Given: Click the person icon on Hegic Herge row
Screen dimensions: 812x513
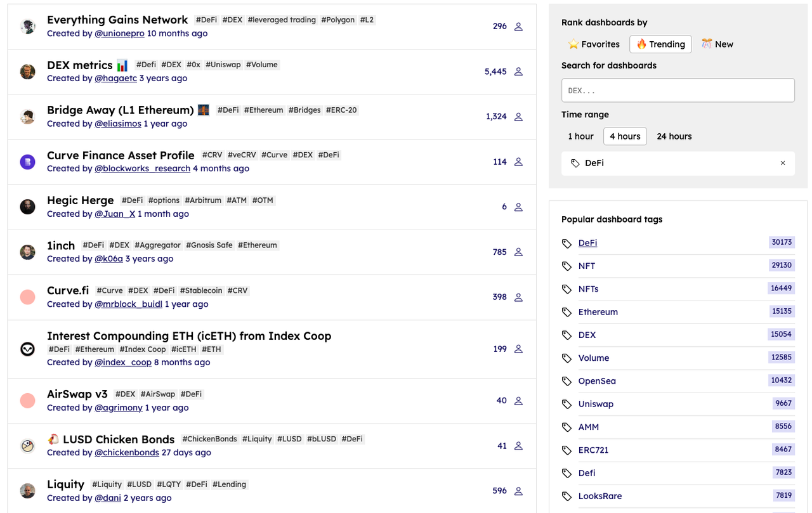Looking at the screenshot, I should point(518,207).
